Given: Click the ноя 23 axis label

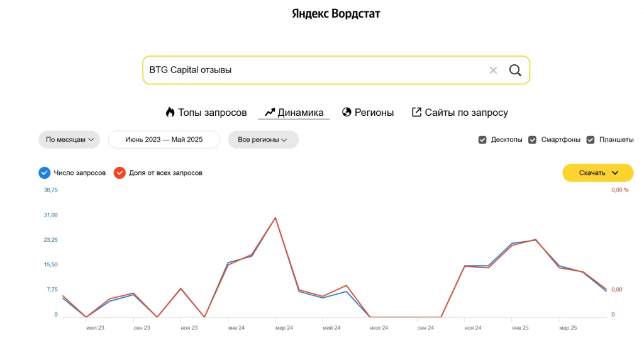Looking at the screenshot, I should pyautogui.click(x=189, y=327).
